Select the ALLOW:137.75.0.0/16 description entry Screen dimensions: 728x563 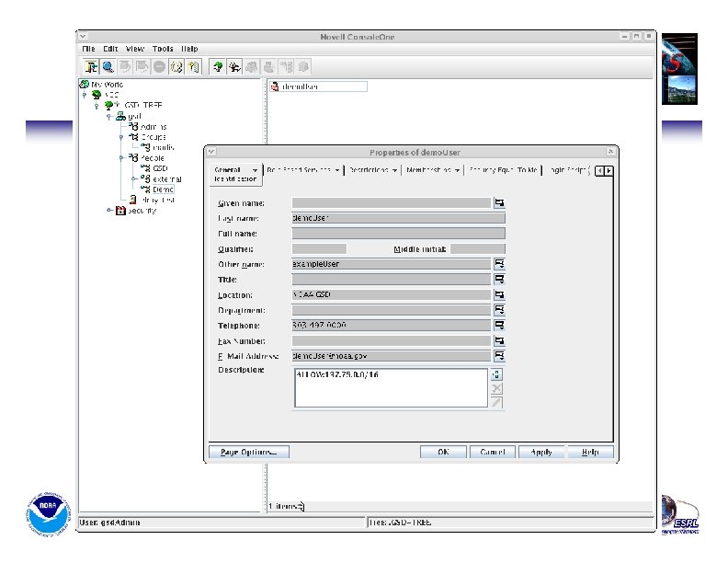337,374
